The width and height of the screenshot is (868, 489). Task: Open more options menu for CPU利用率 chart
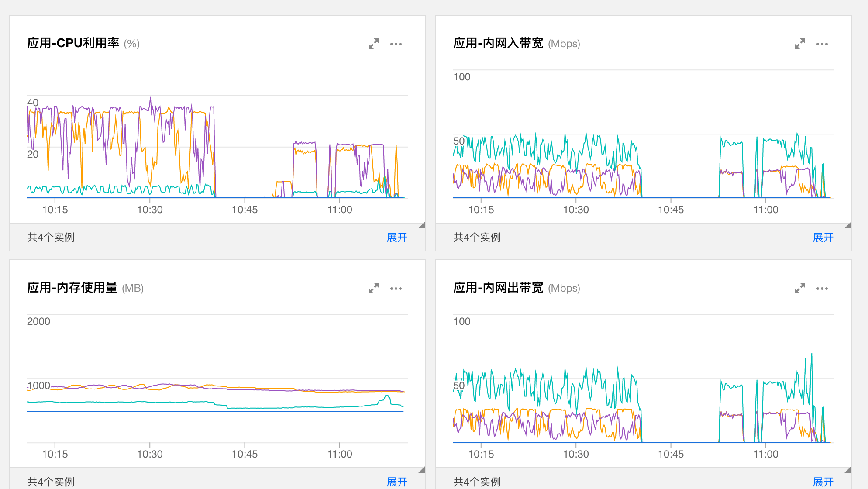tap(396, 44)
